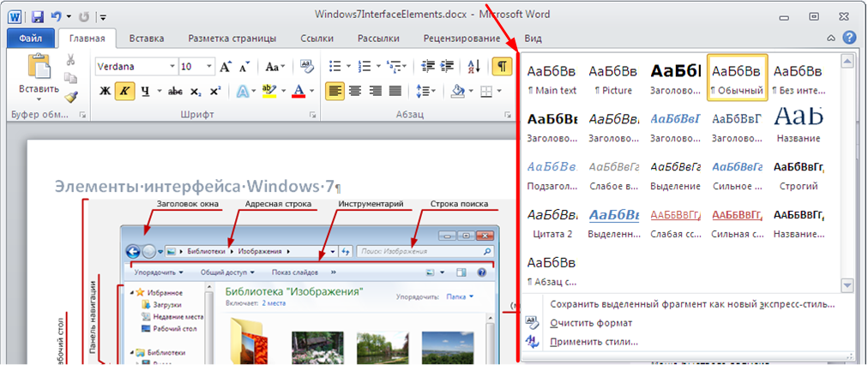
Task: Decrease the paragraph indent
Action: tap(428, 67)
